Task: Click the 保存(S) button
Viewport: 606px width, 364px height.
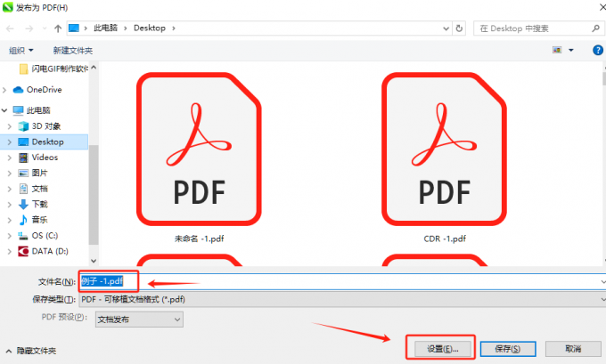Action: (507, 349)
